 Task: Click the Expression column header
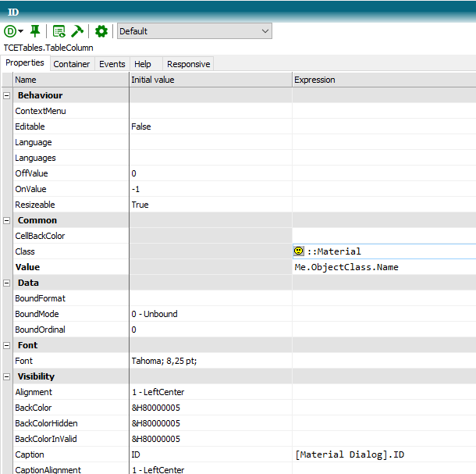pos(384,80)
